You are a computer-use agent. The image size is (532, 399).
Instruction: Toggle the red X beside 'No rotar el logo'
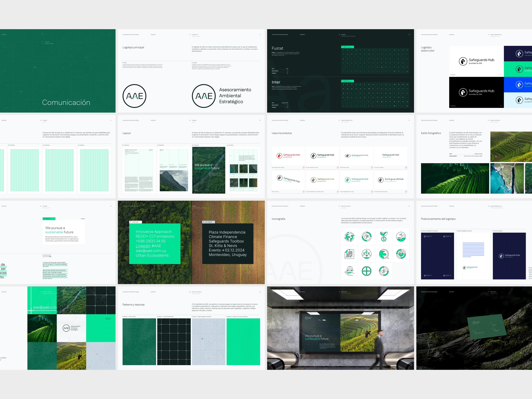click(x=304, y=192)
